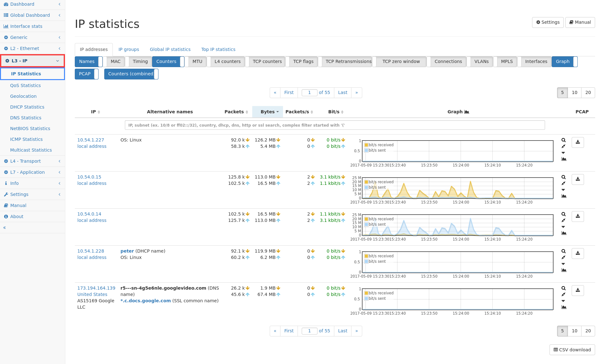Viewport: 604px width, 364px height.
Task: Click the compress icon in 10.54.1.227 row
Action: point(563,146)
